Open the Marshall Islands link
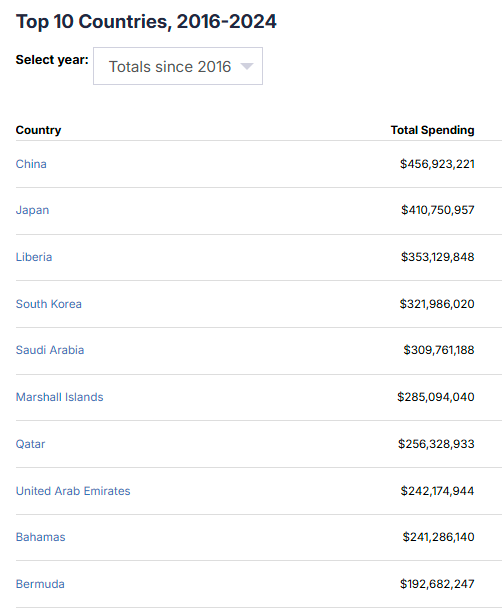This screenshot has width=503, height=608. point(60,397)
